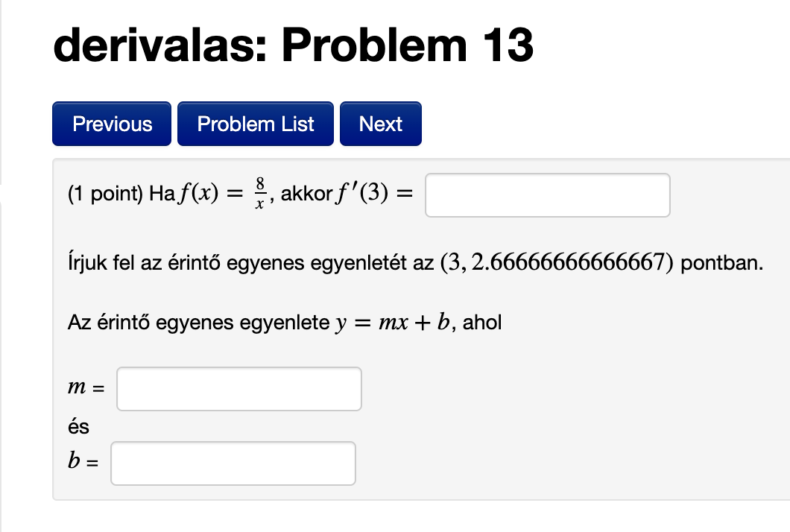The height and width of the screenshot is (532, 790).
Task: Open the Problem List
Action: 256,124
